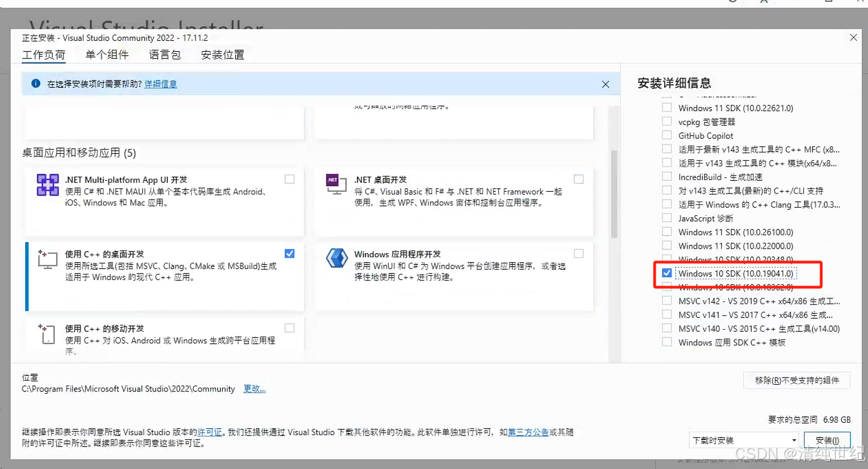Check the vcpkg 包管理器 component

pos(667,122)
